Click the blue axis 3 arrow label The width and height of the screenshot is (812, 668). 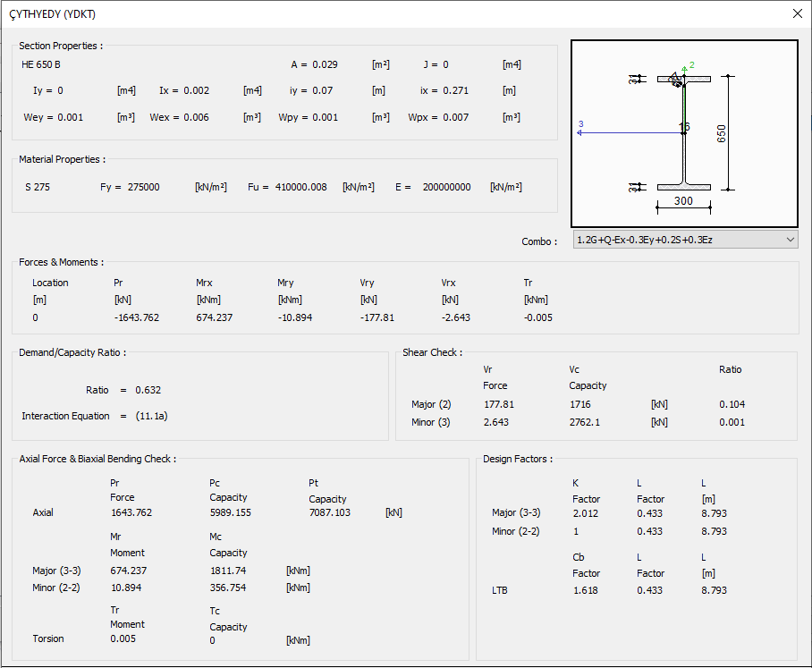pyautogui.click(x=580, y=125)
